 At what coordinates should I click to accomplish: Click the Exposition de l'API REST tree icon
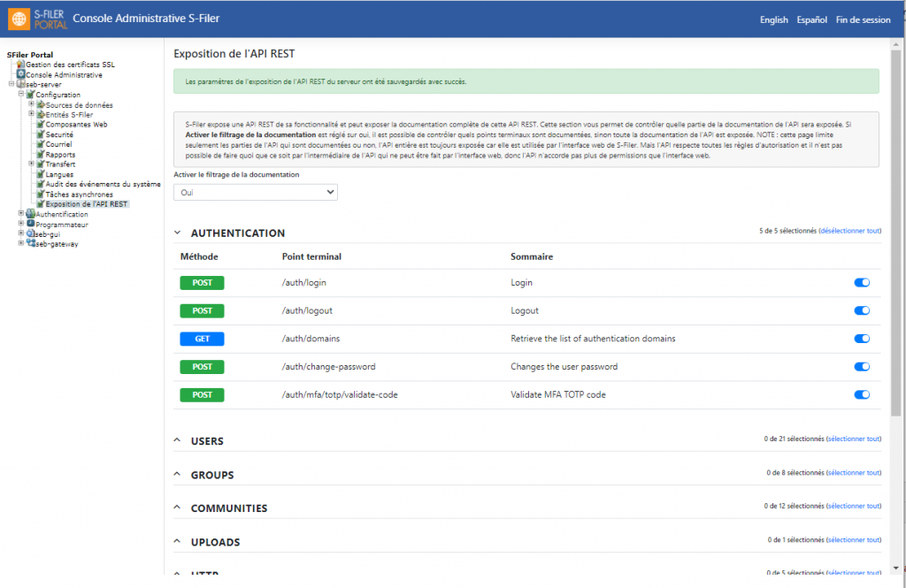point(41,204)
